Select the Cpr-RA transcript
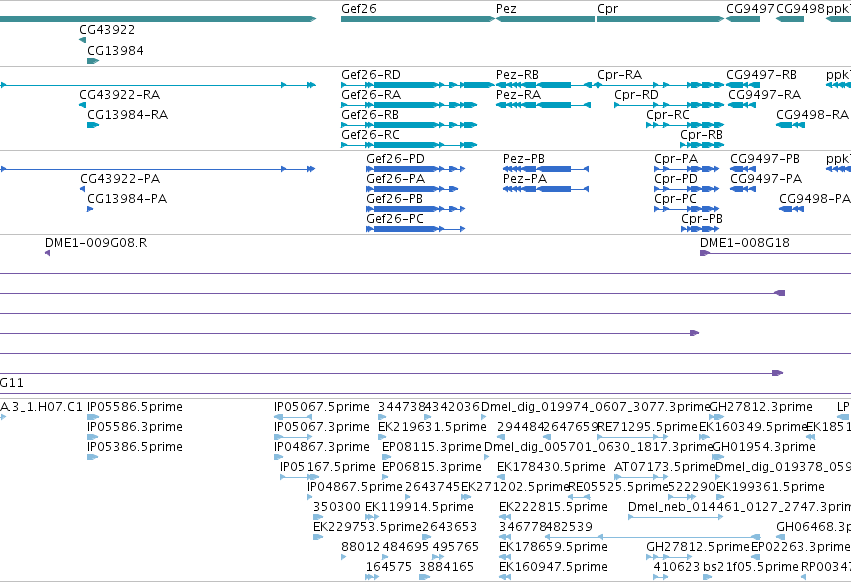851x582 pixels. pyautogui.click(x=660, y=85)
